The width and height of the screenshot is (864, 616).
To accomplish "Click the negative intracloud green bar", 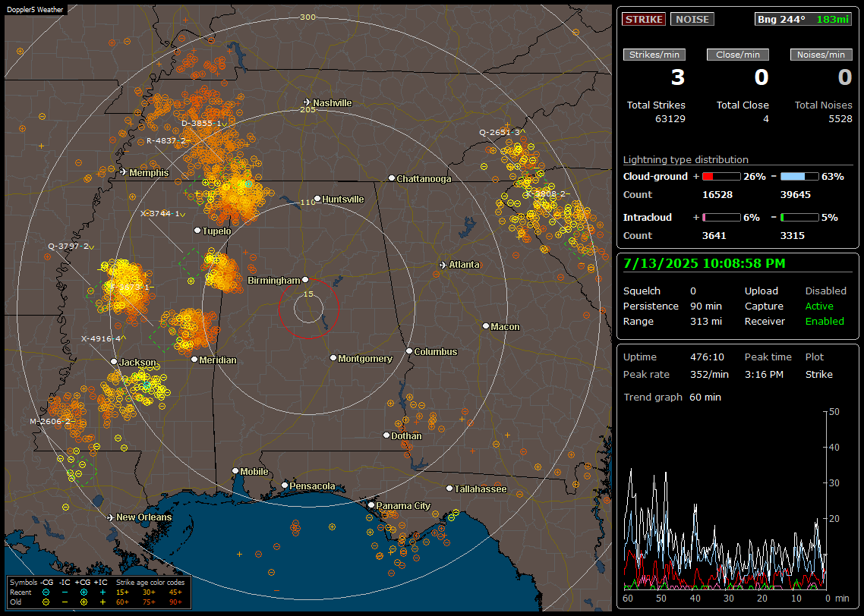I will 799,218.
